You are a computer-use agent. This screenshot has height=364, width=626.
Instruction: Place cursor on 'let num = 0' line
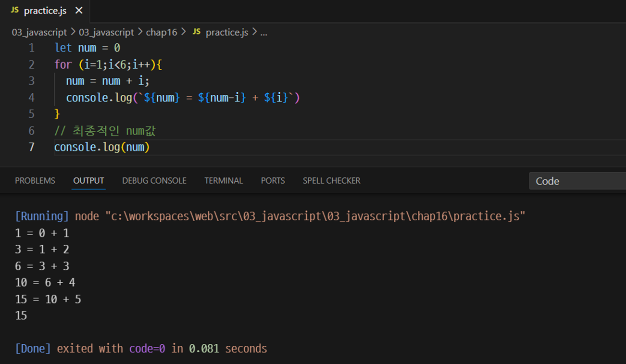[x=87, y=48]
